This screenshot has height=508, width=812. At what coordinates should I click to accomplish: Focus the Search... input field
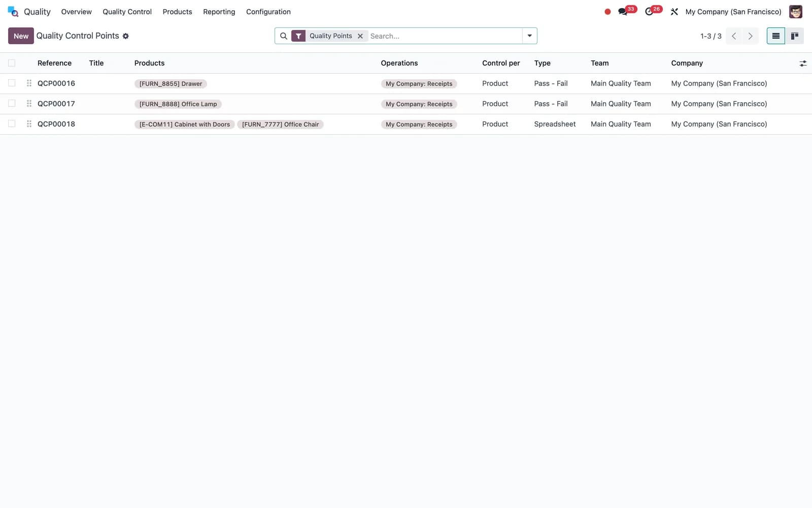click(445, 36)
